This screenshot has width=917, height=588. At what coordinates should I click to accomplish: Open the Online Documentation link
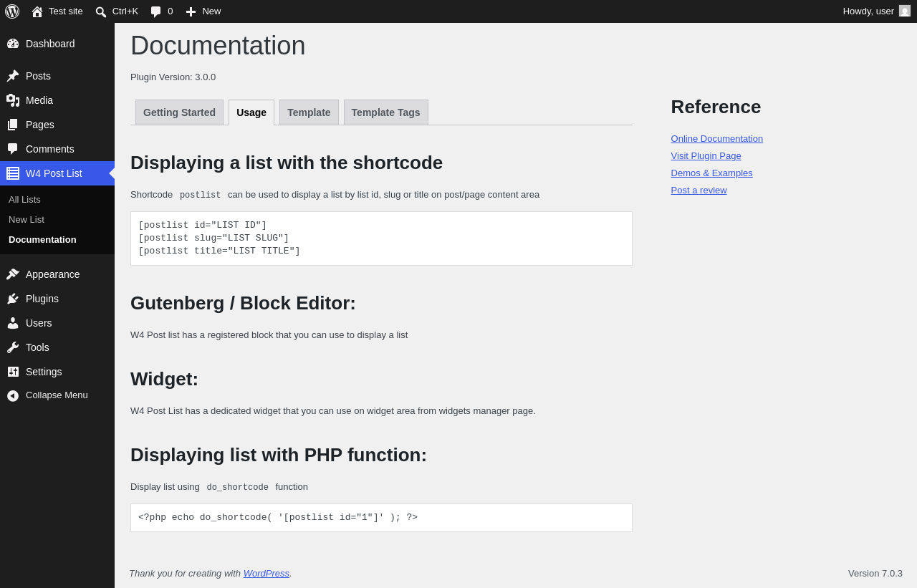pos(717,139)
